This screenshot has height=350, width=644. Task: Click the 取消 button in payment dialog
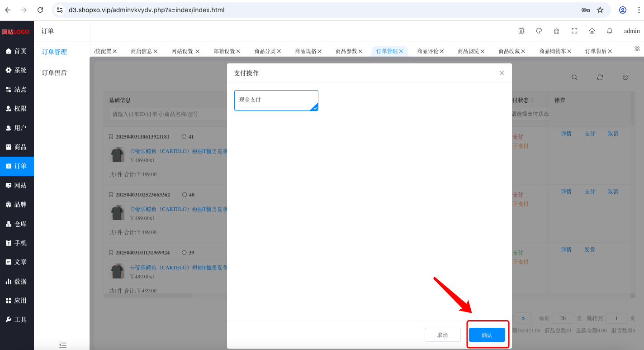point(443,335)
